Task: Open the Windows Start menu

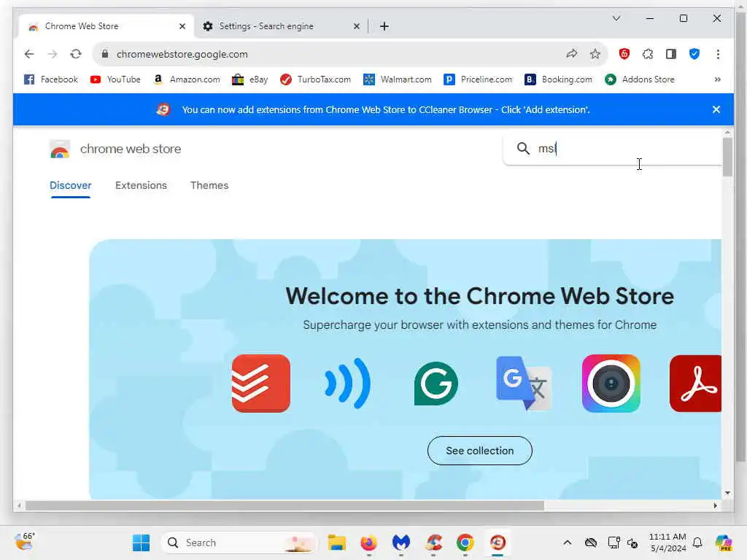Action: point(141,542)
